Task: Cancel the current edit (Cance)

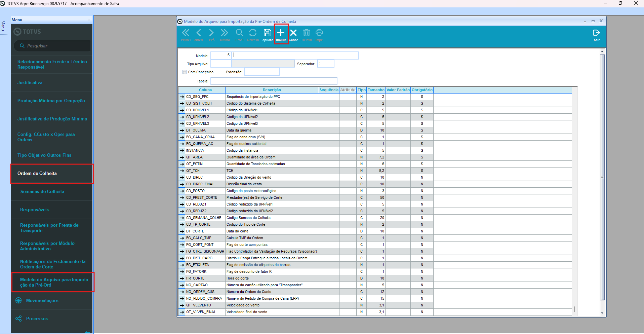Action: 293,35
